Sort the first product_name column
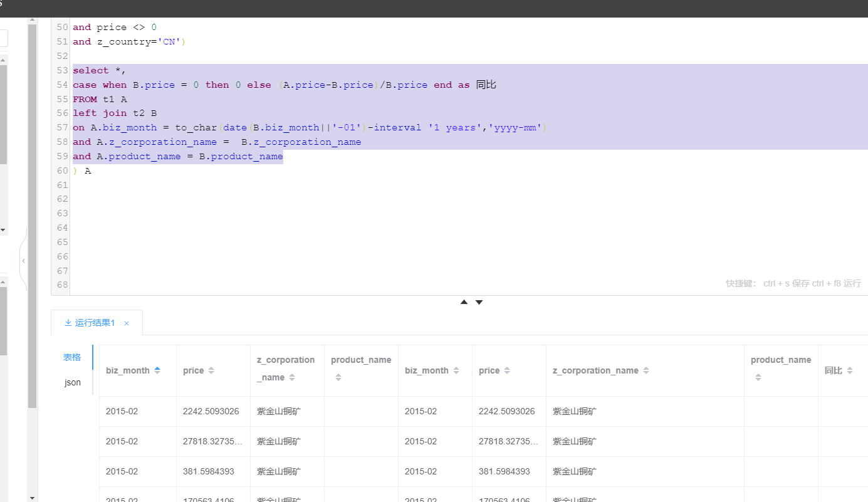 coord(338,377)
